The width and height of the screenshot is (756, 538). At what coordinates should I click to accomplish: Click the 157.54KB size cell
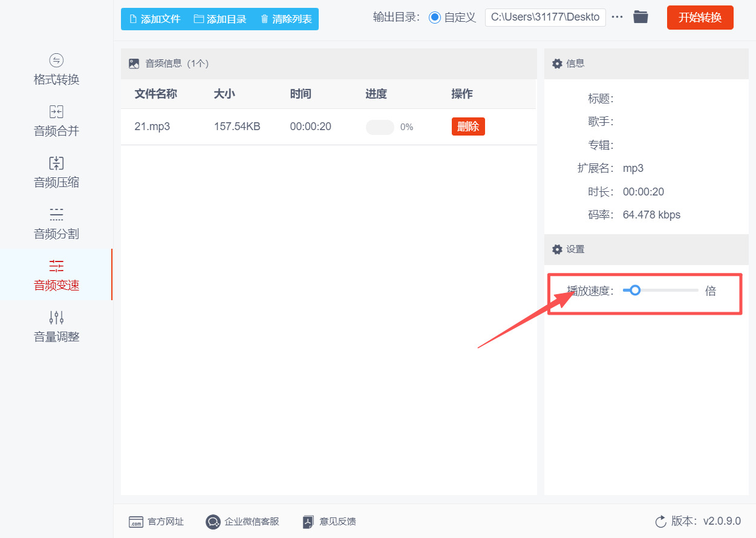pos(237,126)
